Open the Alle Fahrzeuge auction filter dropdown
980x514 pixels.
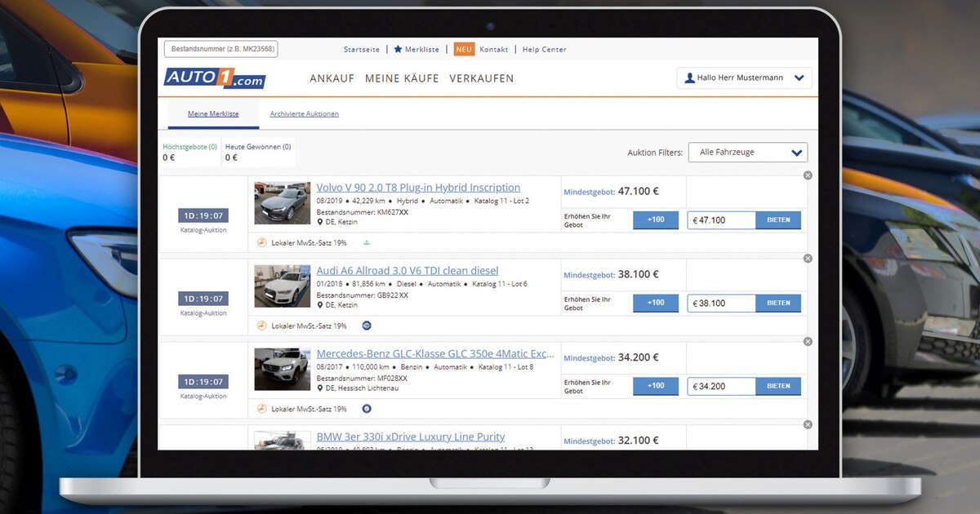[x=747, y=153]
